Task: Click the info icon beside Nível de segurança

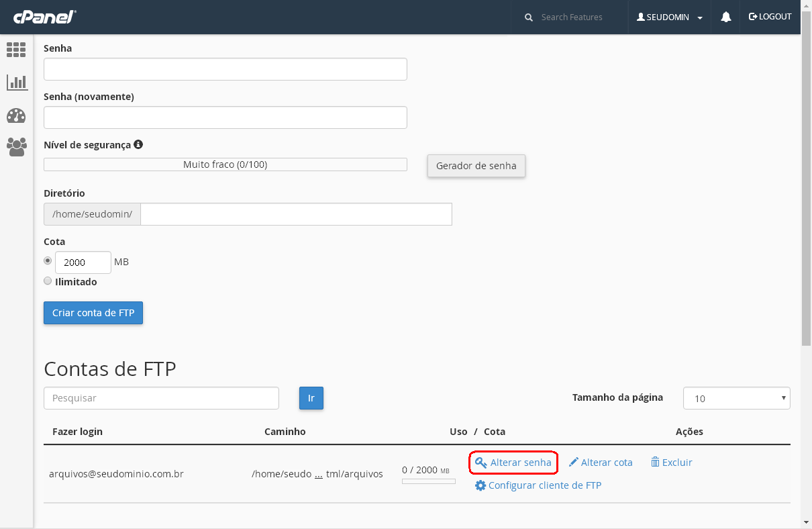Action: (x=138, y=144)
